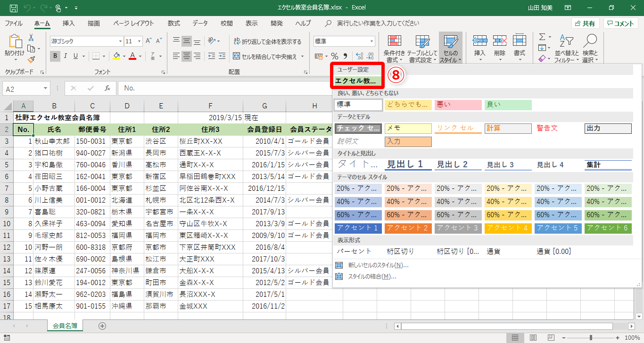Screen dimensions: 644x343
Task: Click the Fill Color paint bucket icon
Action: point(116,56)
